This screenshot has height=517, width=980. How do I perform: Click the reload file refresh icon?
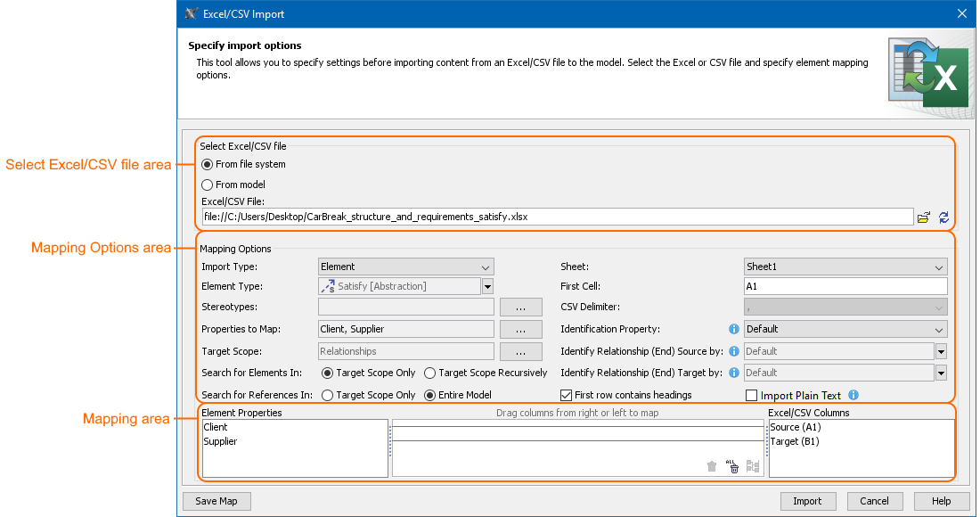click(943, 217)
